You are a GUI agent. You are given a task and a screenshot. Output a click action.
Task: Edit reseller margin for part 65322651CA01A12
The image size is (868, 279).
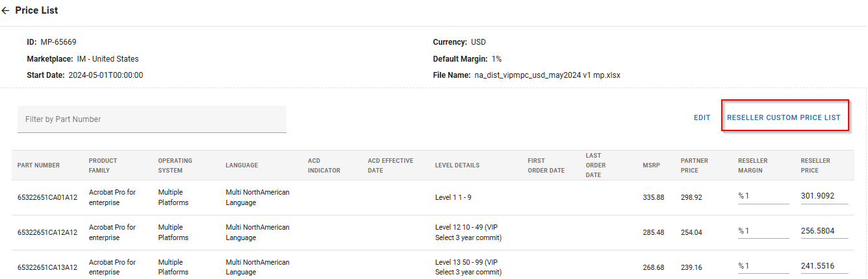point(766,195)
